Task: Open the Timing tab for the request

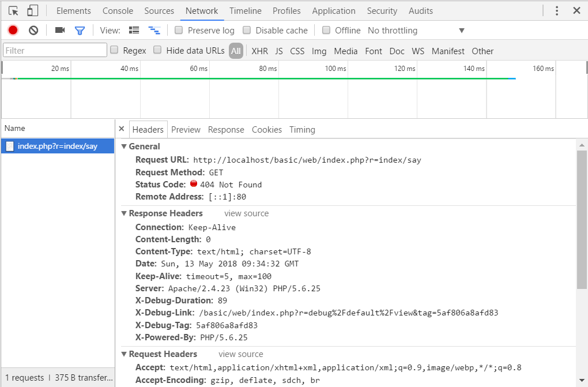Action: click(302, 130)
